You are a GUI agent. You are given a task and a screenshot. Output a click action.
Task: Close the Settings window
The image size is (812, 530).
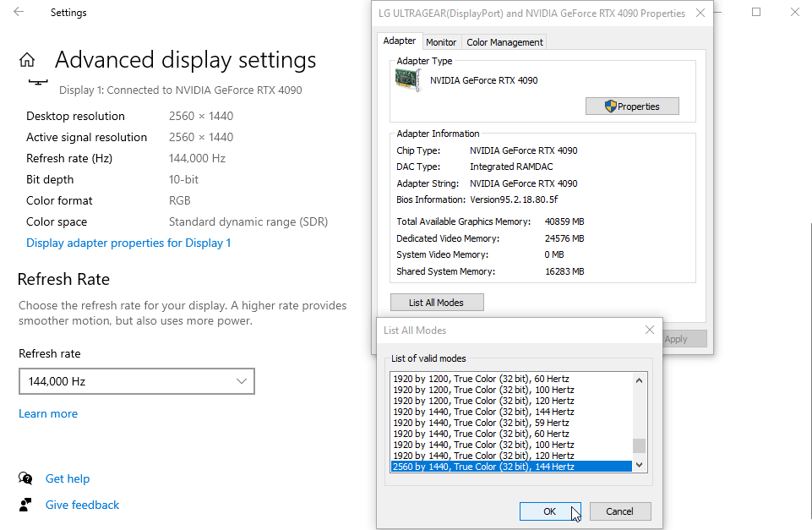tap(795, 12)
